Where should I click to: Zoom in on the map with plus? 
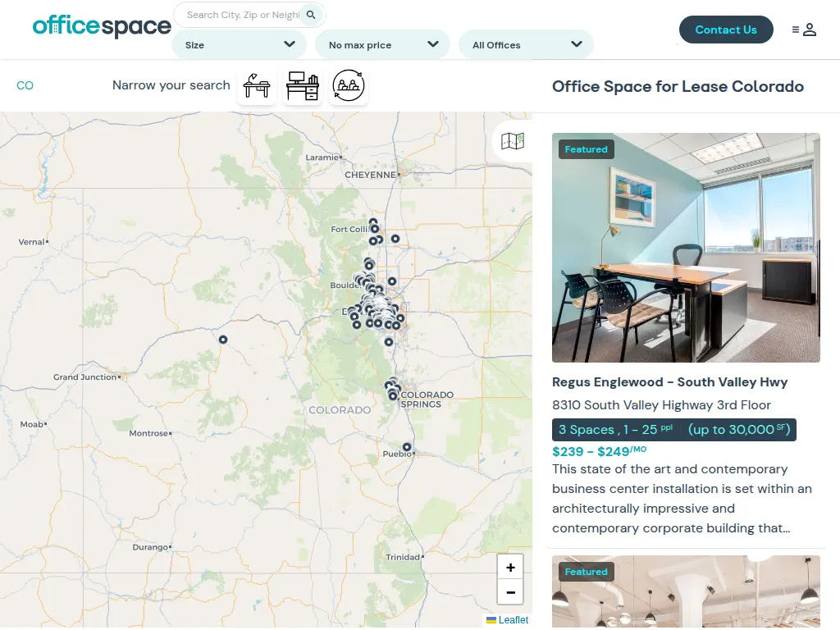pyautogui.click(x=510, y=568)
